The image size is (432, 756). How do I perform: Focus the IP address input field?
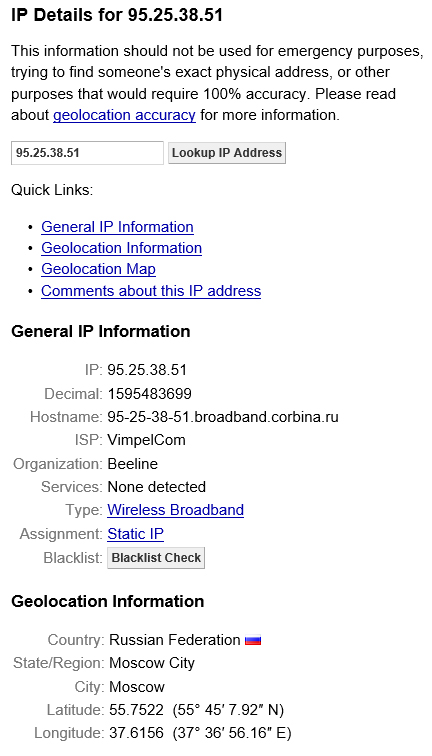[87, 153]
